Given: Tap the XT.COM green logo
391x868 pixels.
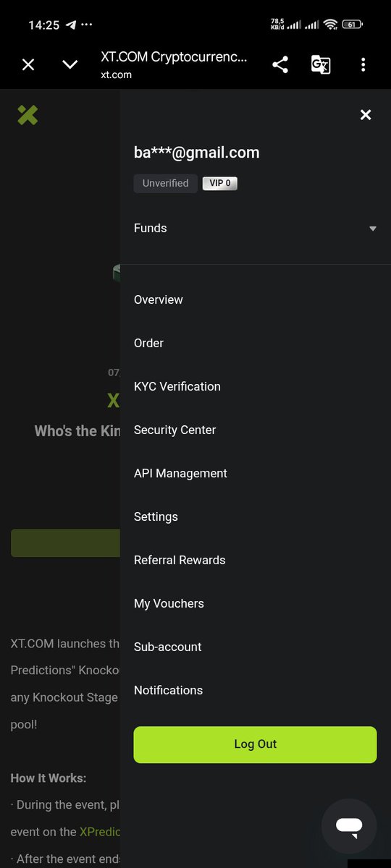Looking at the screenshot, I should pyautogui.click(x=28, y=115).
